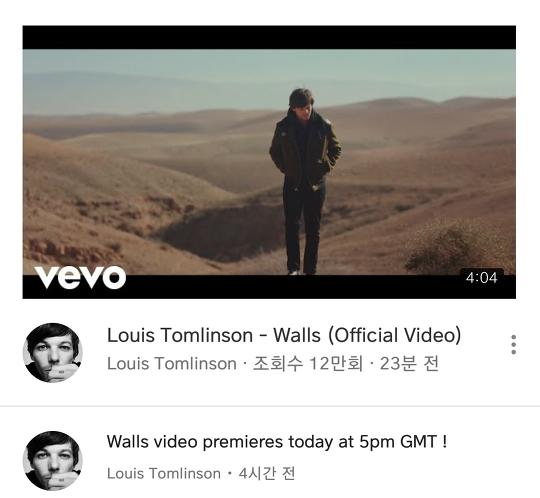Click the man walking in the thumbnail
The height and width of the screenshot is (498, 540).
coord(304,182)
